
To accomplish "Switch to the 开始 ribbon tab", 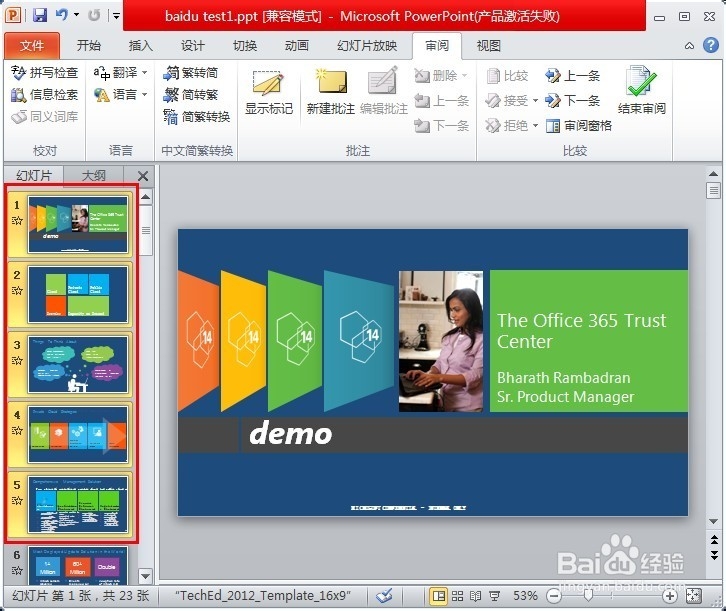I will [x=88, y=45].
